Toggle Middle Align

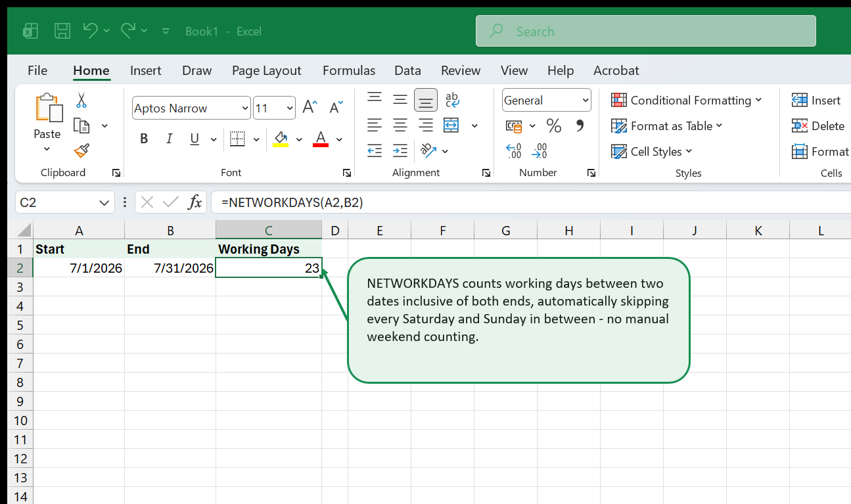400,99
